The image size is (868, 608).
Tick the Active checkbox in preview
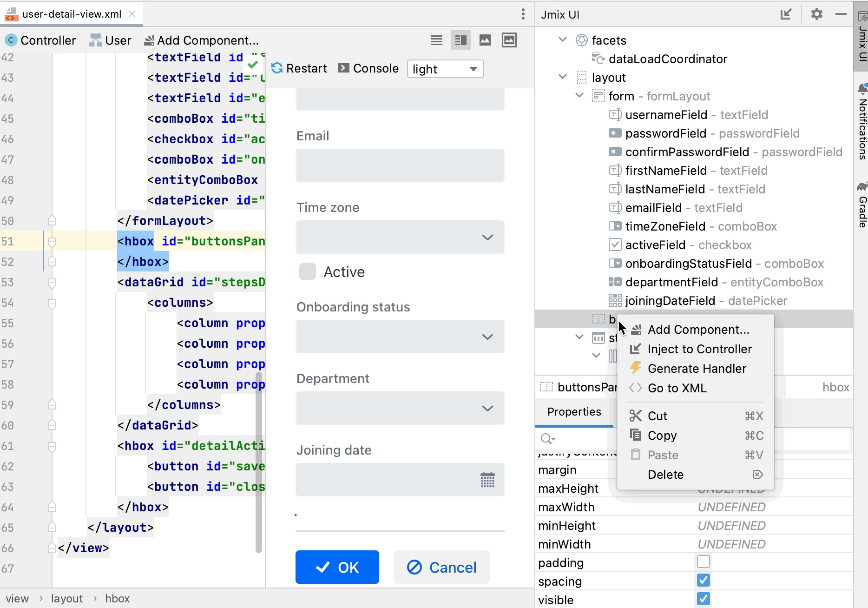pos(308,271)
